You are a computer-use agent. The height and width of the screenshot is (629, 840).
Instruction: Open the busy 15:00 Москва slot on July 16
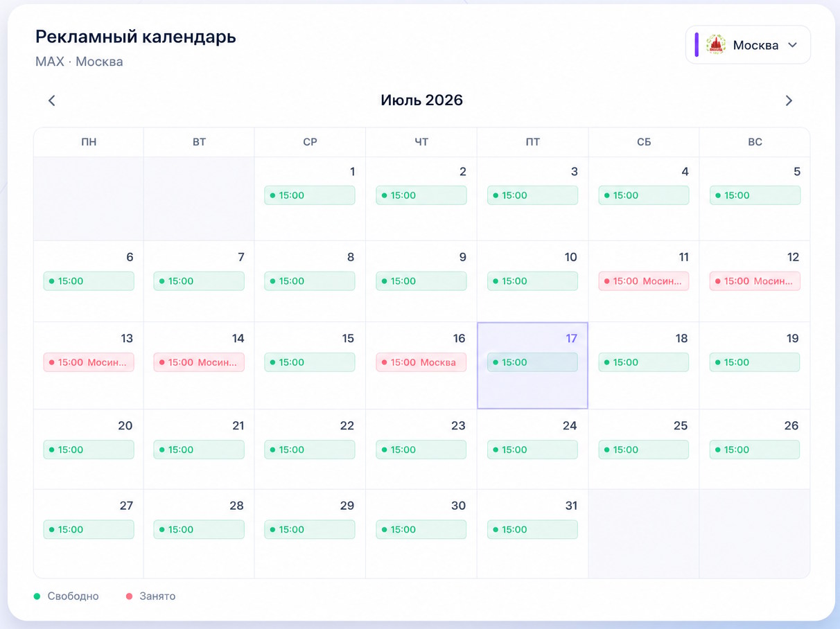[x=421, y=362]
